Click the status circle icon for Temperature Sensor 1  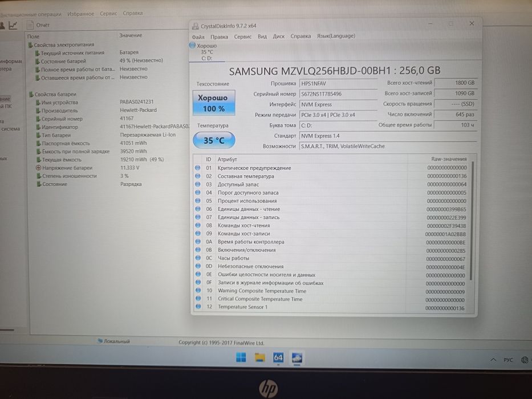pyautogui.click(x=198, y=307)
